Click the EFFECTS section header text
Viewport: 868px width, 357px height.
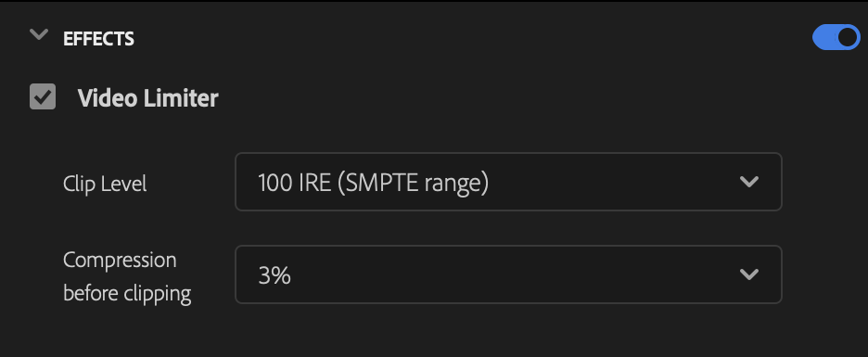(x=98, y=39)
